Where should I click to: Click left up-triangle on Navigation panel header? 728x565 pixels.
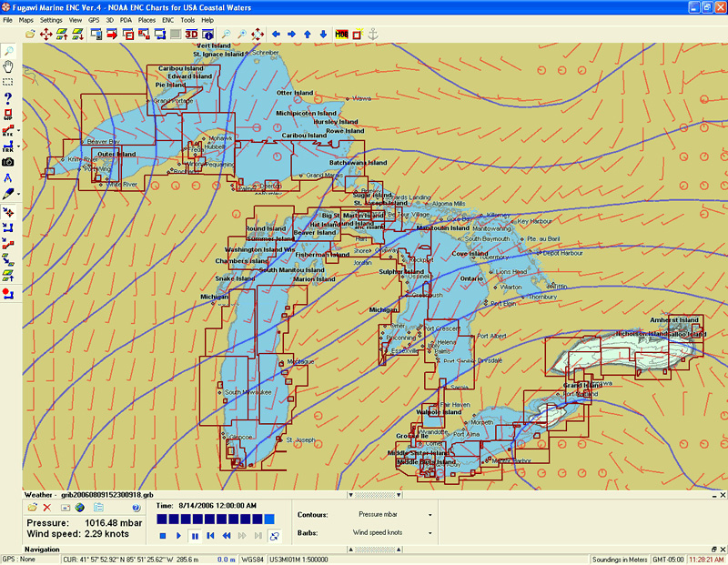[351, 550]
